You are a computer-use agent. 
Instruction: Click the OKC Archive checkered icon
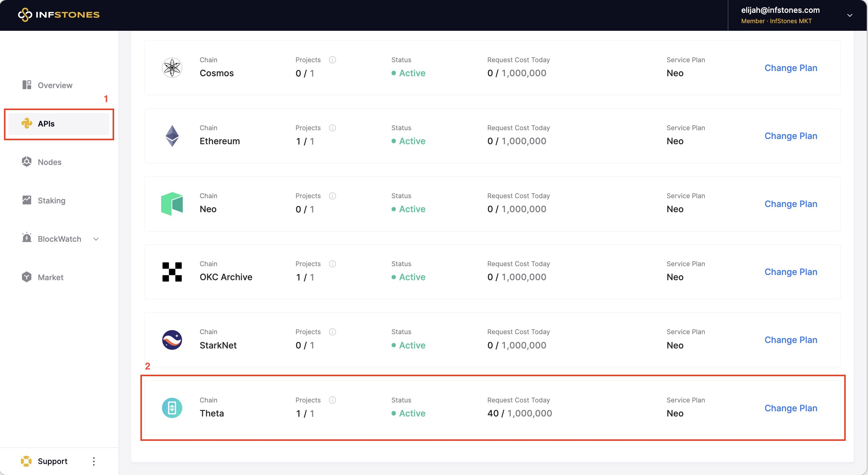coord(172,272)
